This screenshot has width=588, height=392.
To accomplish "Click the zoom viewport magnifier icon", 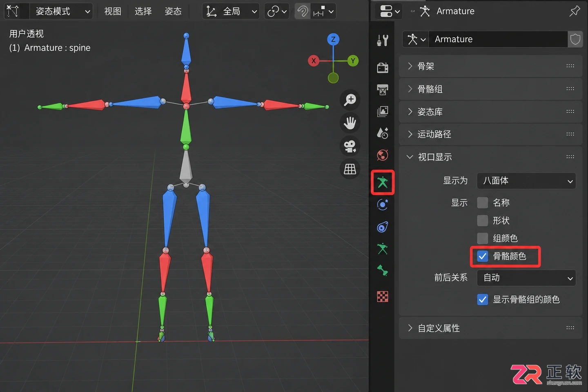I will click(350, 100).
